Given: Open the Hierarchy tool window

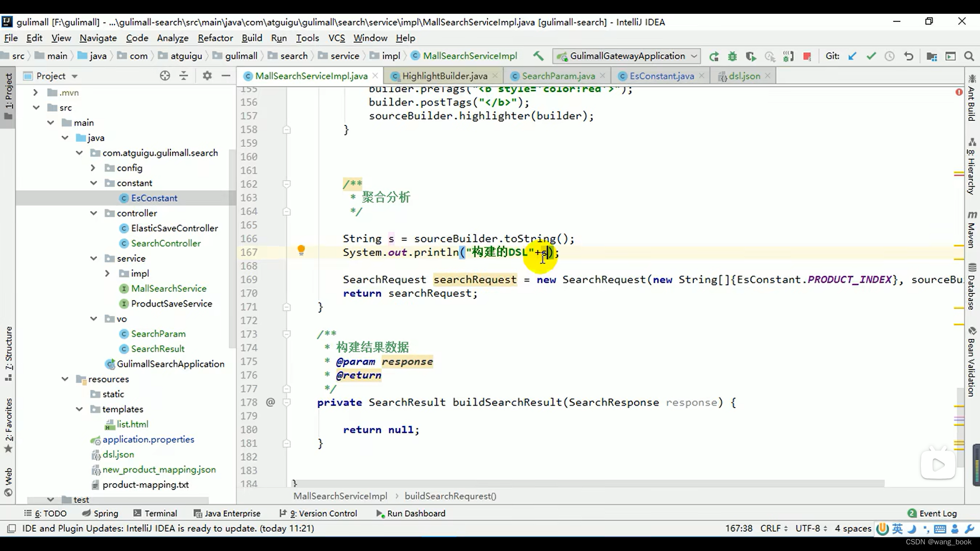Looking at the screenshot, I should pyautogui.click(x=971, y=166).
